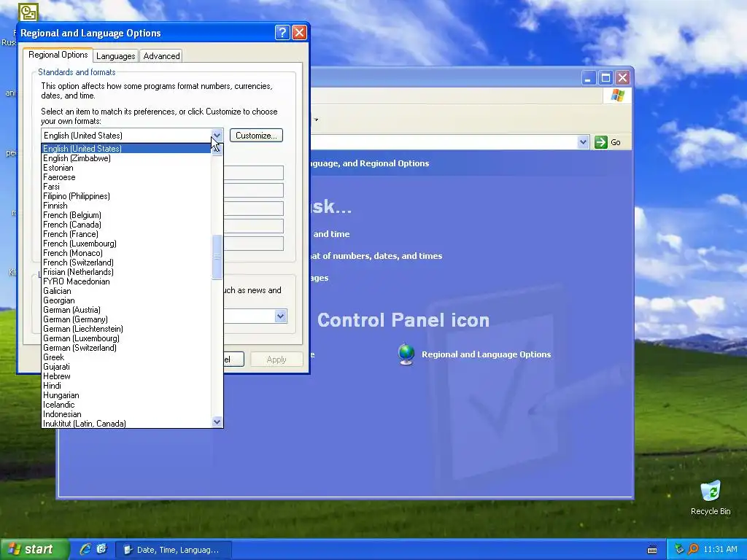Select Inuktitut (Latin, Canada) in the list

coord(126,424)
